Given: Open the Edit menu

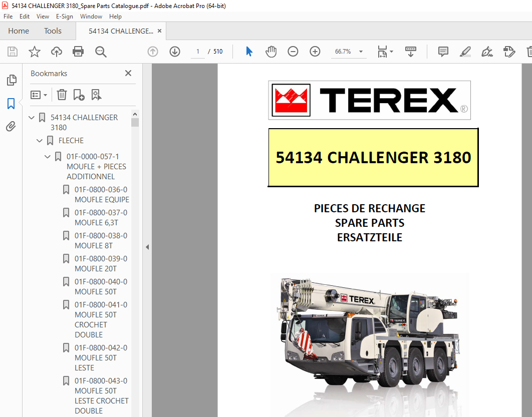Looking at the screenshot, I should [x=25, y=17].
